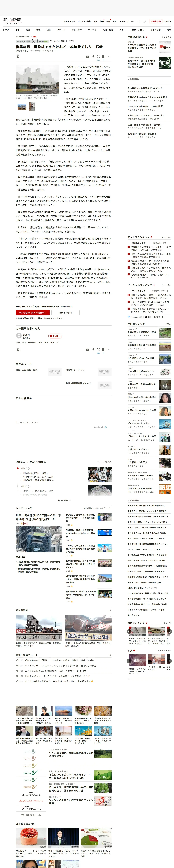The width and height of the screenshot is (174, 868).
Task: Click Hatena B! icon under the headline
Action: [x=104, y=57]
